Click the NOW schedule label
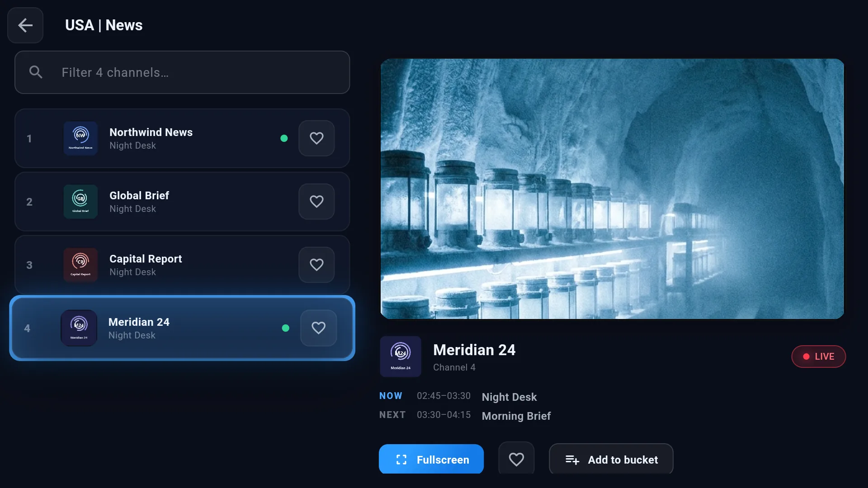This screenshot has height=488, width=868. tap(391, 396)
